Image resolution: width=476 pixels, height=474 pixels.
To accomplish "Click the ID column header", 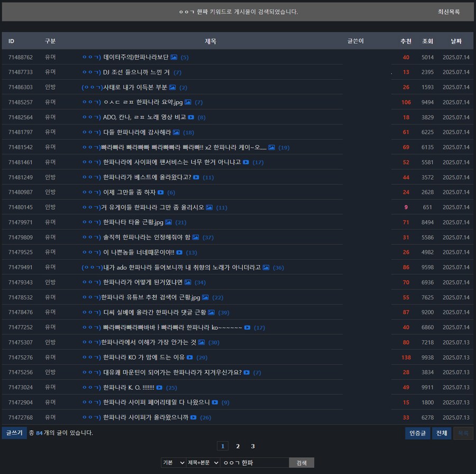I will (11, 41).
